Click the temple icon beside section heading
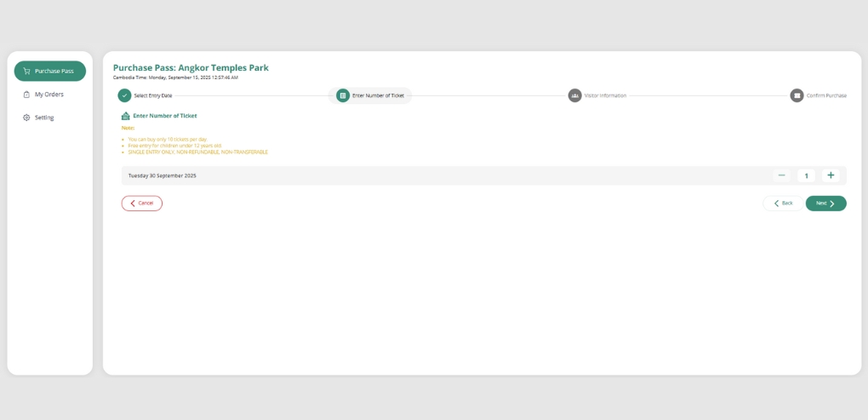This screenshot has height=420, width=868. pyautogui.click(x=125, y=116)
